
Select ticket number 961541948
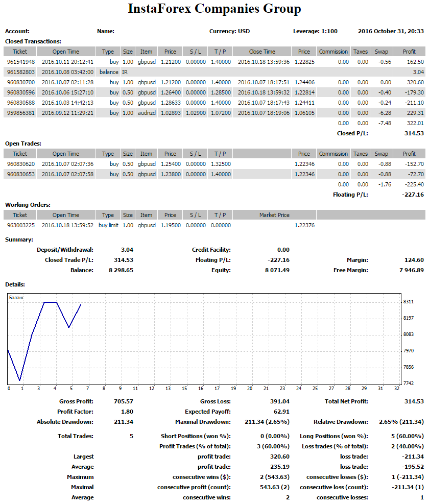(x=20, y=62)
